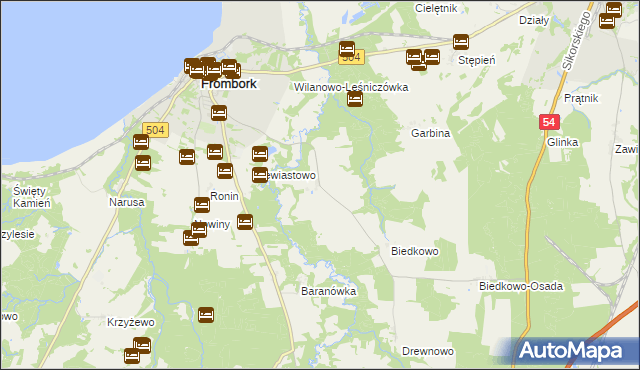This screenshot has height=370, width=640.
Task: Select the Święty Kamień label
Action: click(31, 197)
